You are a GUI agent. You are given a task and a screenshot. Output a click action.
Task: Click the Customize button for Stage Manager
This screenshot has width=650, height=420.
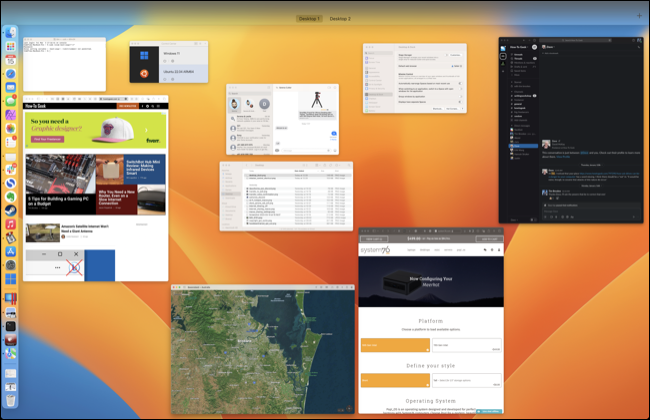coord(456,55)
